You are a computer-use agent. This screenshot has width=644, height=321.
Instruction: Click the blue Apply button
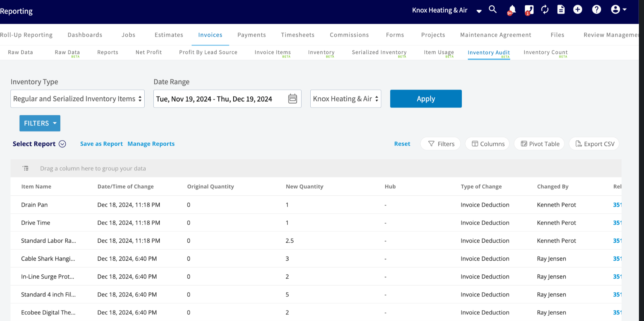[x=426, y=99]
